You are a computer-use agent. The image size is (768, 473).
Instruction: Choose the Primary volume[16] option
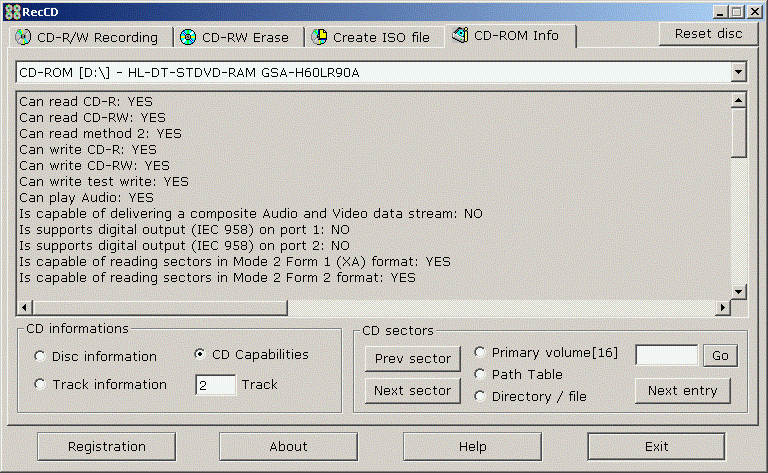point(480,353)
